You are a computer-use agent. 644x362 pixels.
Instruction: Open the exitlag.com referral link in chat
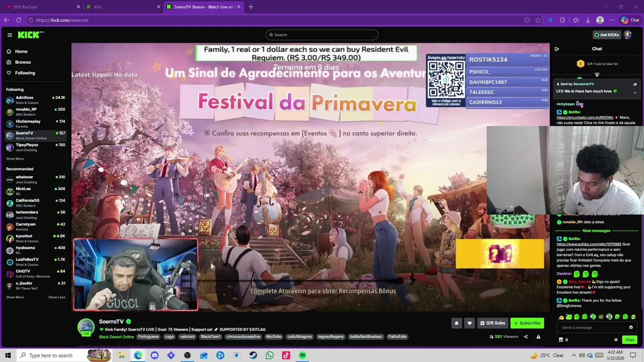589,244
